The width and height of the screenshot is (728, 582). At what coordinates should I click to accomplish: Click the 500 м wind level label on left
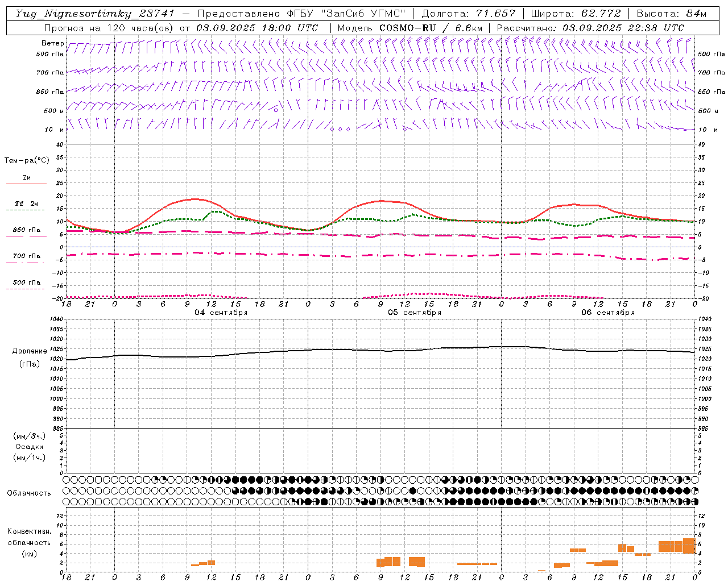[x=53, y=111]
